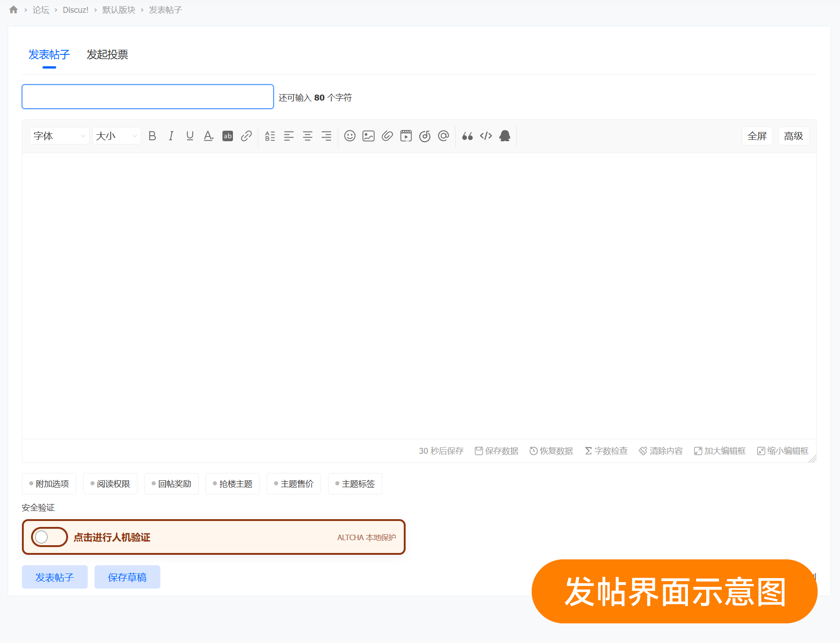This screenshot has width=840, height=643.
Task: Insert music audio
Action: (425, 136)
